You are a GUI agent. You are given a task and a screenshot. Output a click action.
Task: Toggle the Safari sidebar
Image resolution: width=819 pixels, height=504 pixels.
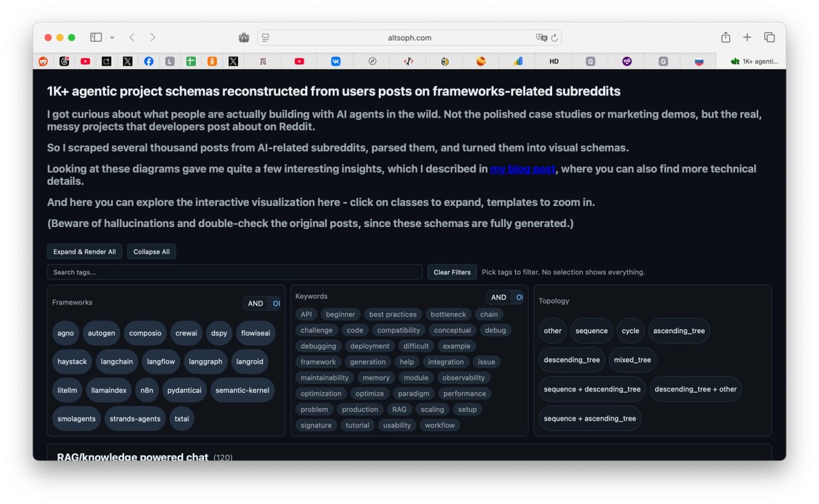click(x=96, y=38)
